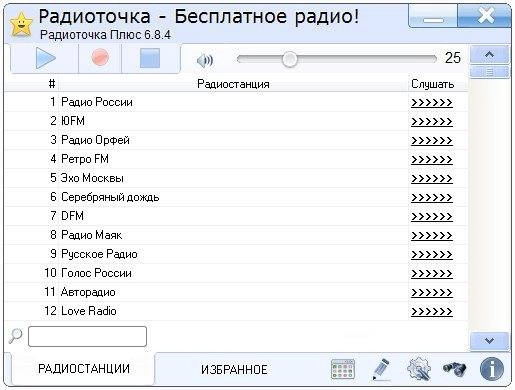
Task: Listen to Голос России via its >>>>>> link
Action: tap(432, 273)
